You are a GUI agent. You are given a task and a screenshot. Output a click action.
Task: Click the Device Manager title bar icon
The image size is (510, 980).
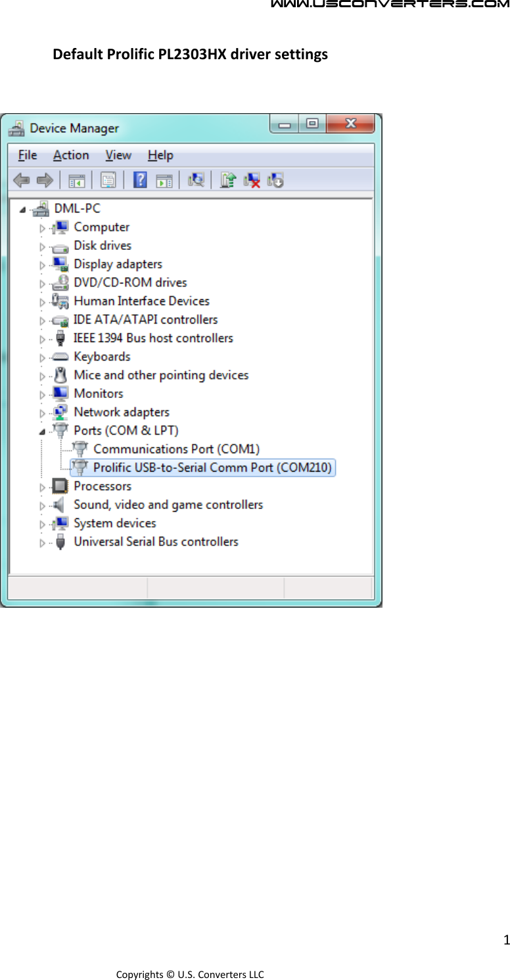pyautogui.click(x=17, y=128)
